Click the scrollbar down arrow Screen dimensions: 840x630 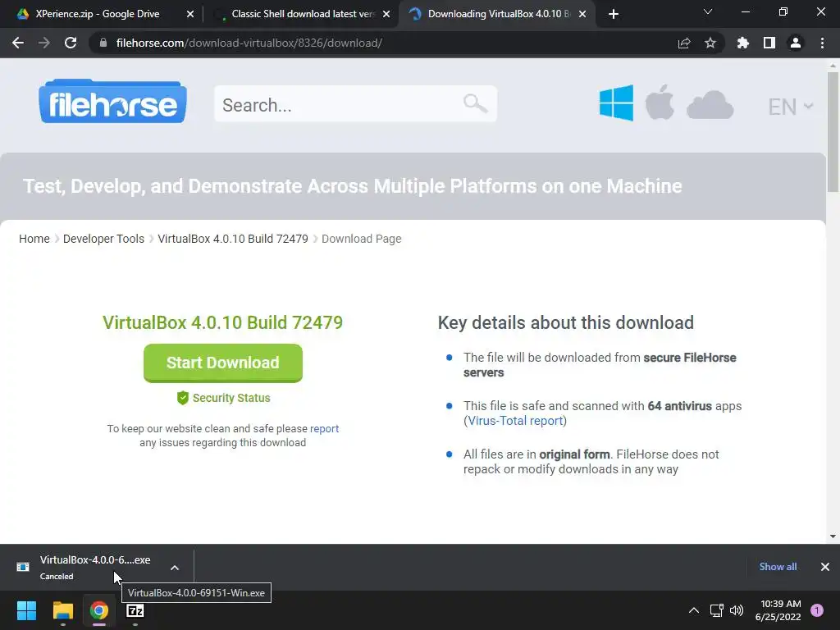point(833,536)
